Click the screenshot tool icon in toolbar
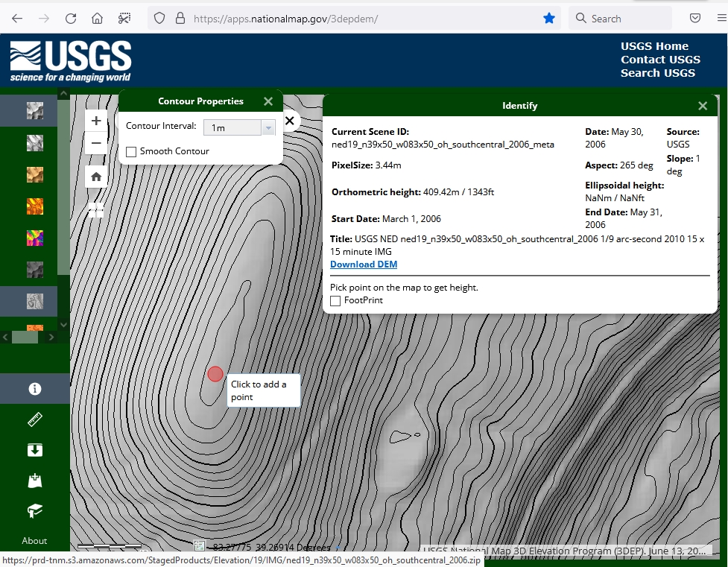728x567 pixels. [x=124, y=19]
